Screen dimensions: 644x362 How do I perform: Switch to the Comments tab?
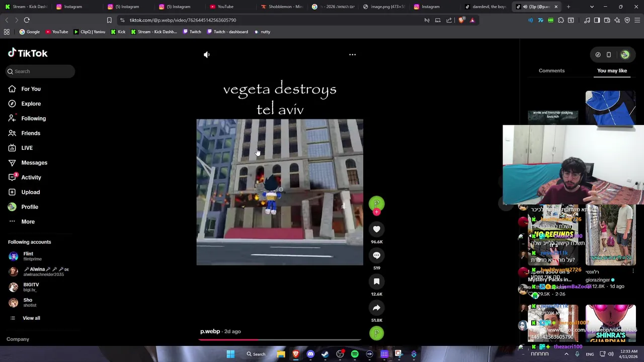coord(551,71)
